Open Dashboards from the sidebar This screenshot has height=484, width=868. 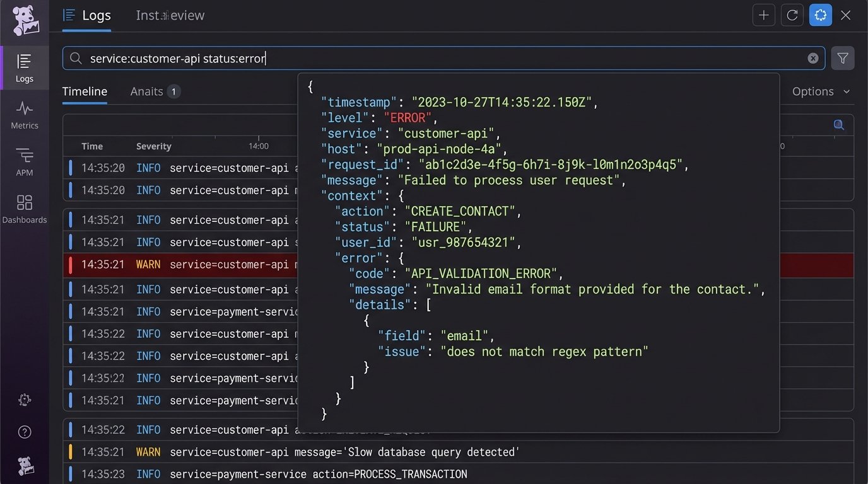25,209
